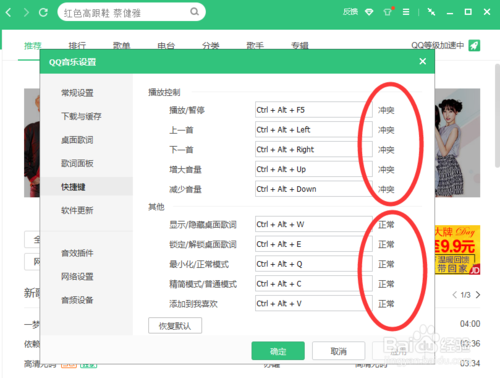Click the 增大音量 hotkey field
This screenshot has width=500, height=378.
tap(314, 169)
